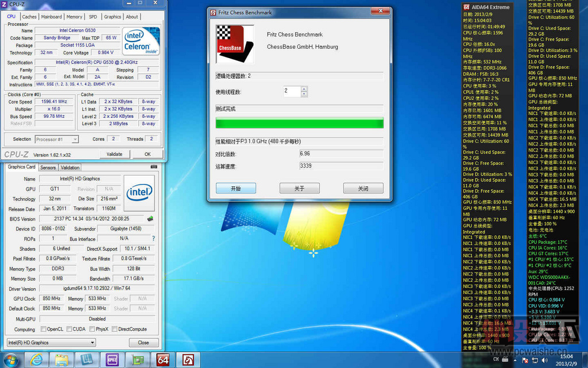588x368 pixels.
Task: Open the Processor #1 selection dropdown
Action: (x=57, y=139)
